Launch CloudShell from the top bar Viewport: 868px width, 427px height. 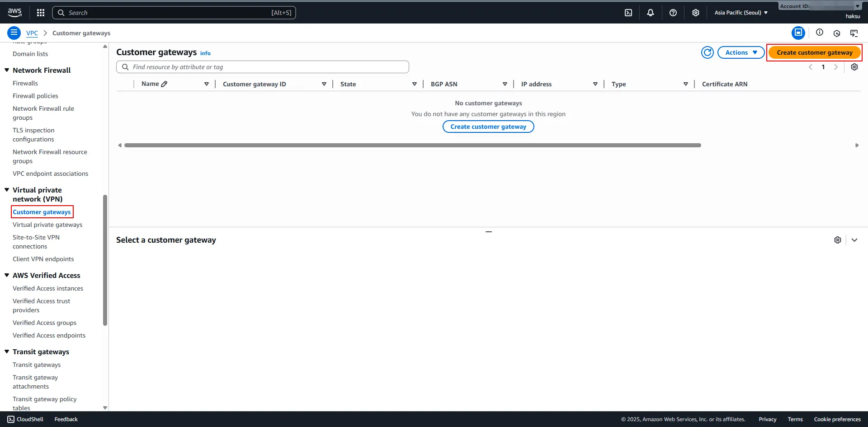tap(628, 13)
